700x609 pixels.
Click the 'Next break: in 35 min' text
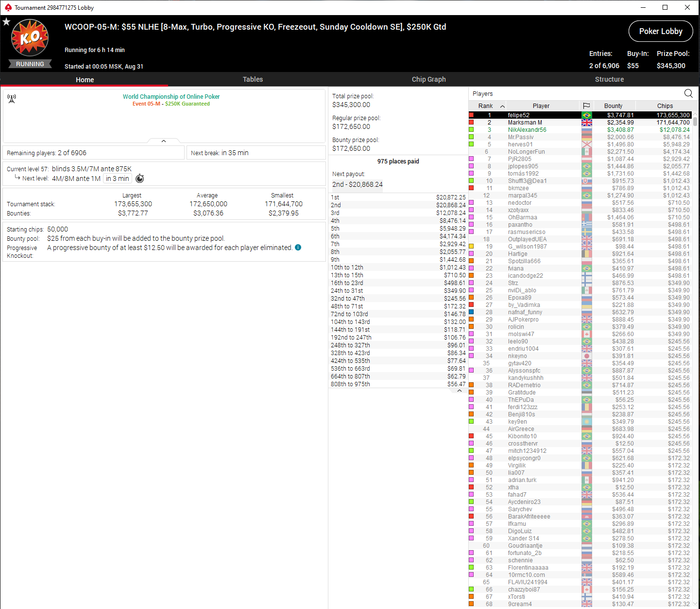[x=220, y=153]
